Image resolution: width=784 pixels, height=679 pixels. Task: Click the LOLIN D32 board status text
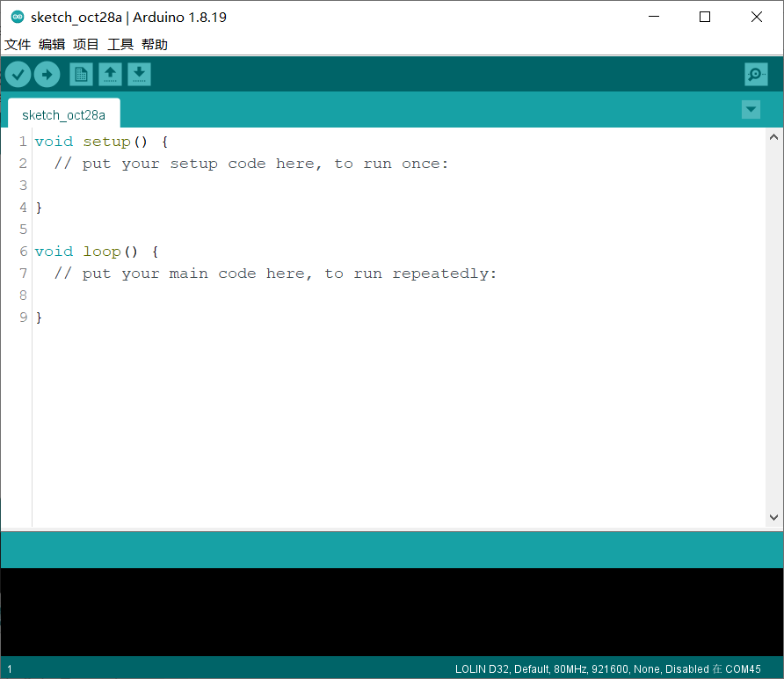coord(608,669)
